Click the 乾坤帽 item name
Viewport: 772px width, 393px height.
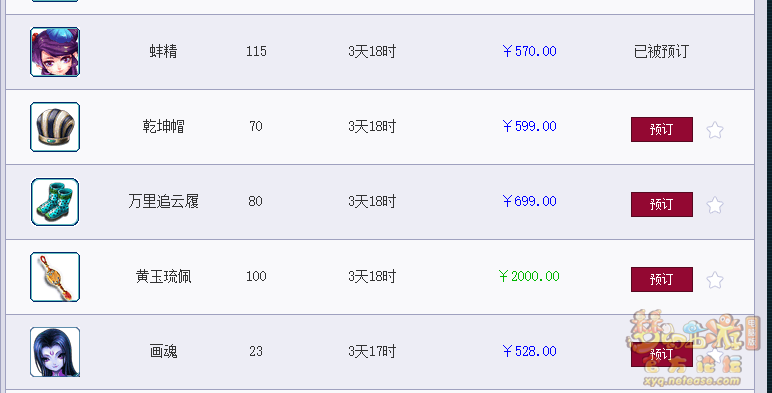click(163, 127)
